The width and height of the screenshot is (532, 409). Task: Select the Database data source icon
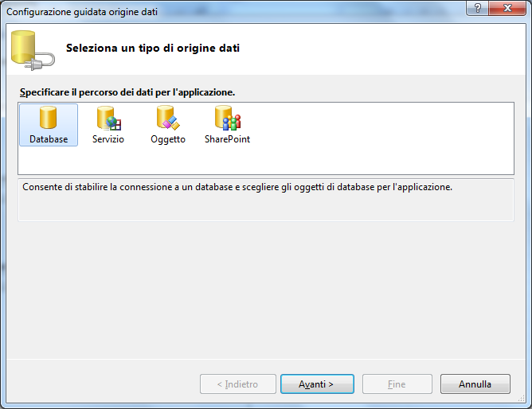pos(48,118)
